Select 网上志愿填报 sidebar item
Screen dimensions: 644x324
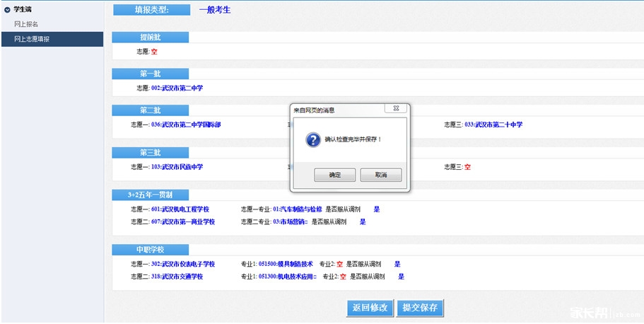click(32, 39)
